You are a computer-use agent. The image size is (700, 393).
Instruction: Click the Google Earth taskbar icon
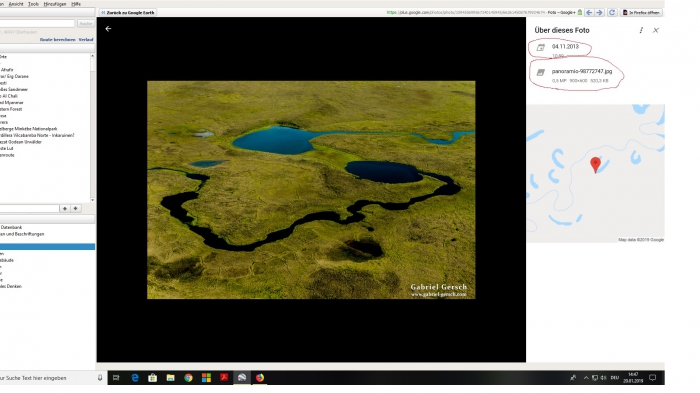click(x=242, y=378)
